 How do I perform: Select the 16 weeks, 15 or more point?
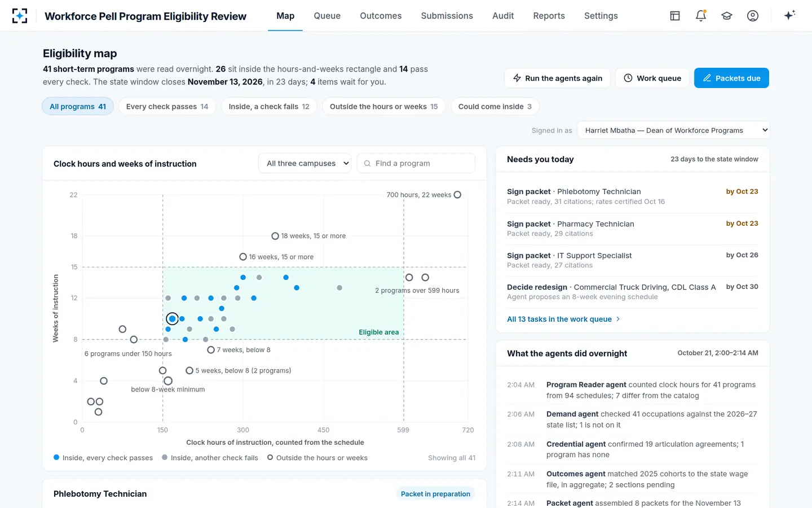click(x=243, y=257)
